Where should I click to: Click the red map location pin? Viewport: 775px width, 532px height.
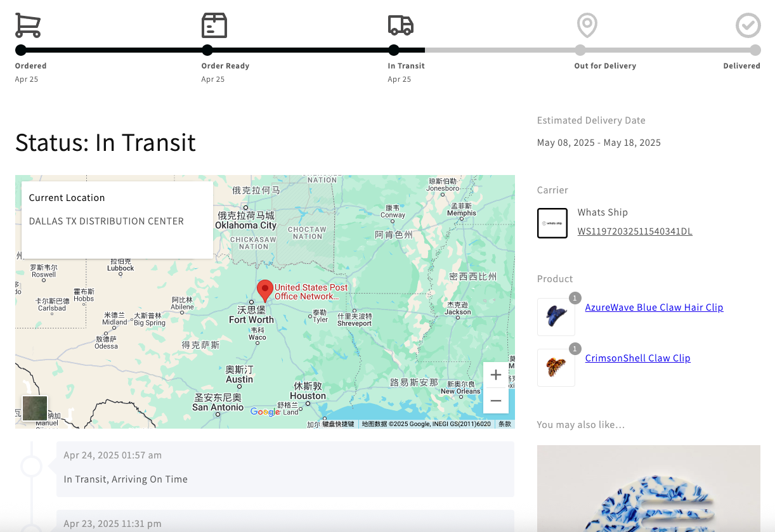tap(265, 290)
